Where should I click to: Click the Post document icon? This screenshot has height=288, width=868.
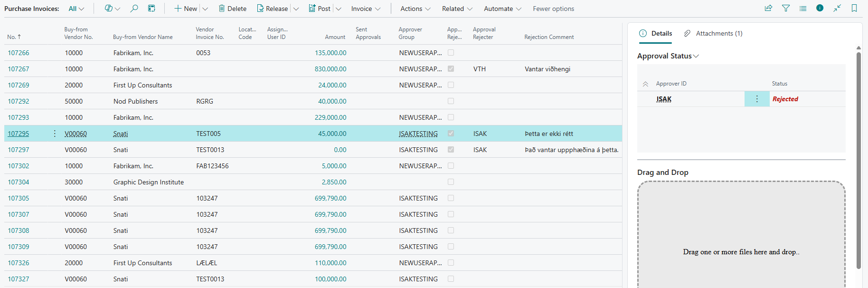(x=312, y=9)
